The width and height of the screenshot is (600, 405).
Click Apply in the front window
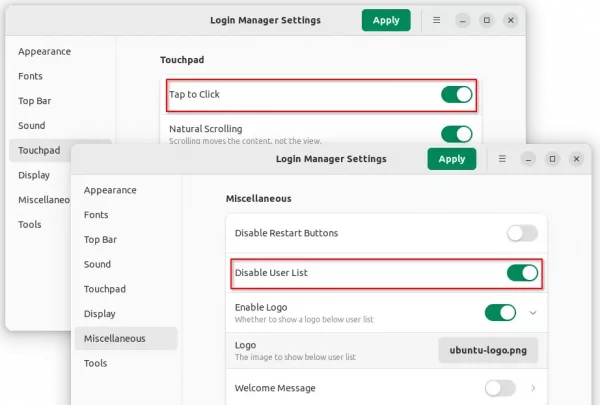click(452, 159)
